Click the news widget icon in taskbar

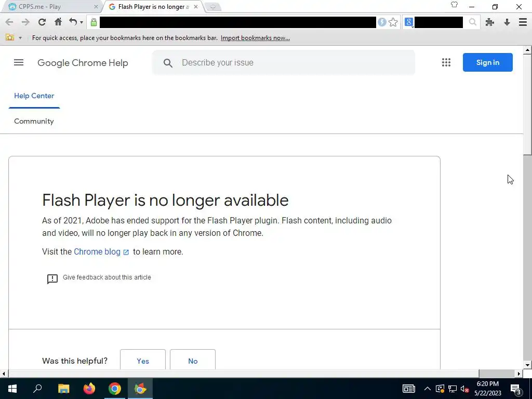pyautogui.click(x=408, y=389)
